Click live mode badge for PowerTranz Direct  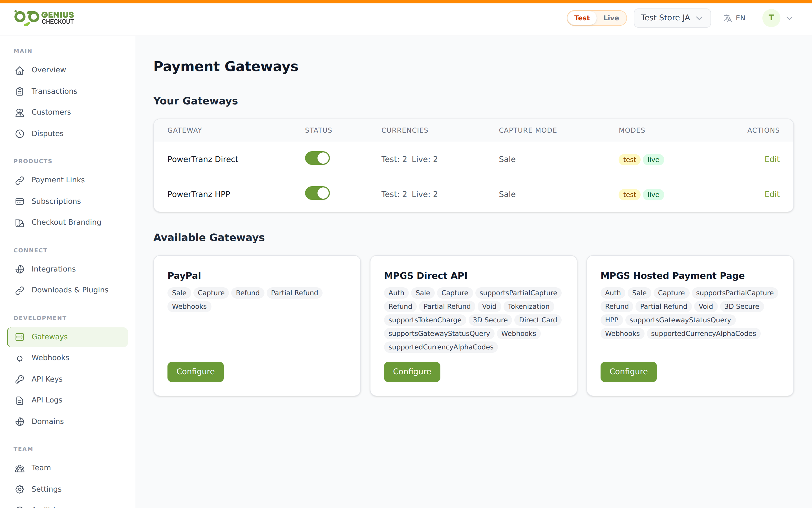point(653,159)
